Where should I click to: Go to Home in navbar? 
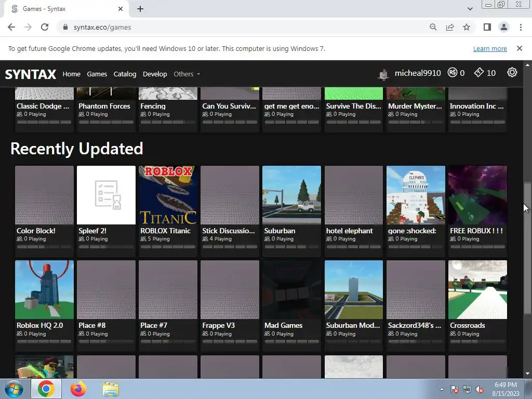[71, 74]
